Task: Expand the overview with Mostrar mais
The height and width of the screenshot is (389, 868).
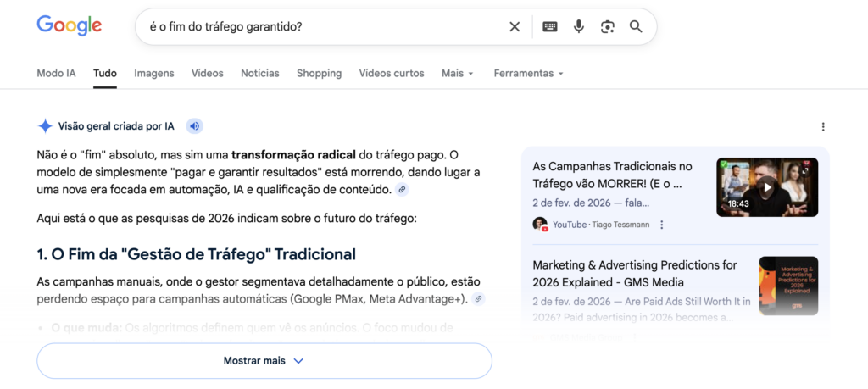Action: point(264,361)
